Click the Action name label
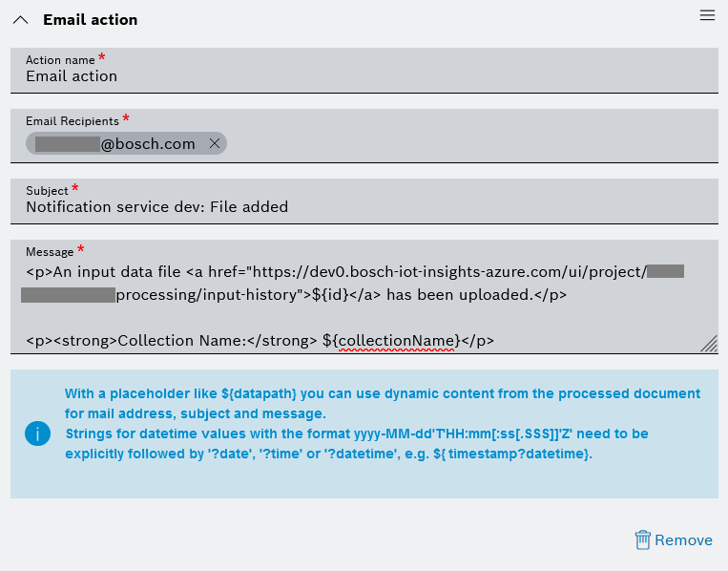Image resolution: width=728 pixels, height=571 pixels. click(60, 60)
